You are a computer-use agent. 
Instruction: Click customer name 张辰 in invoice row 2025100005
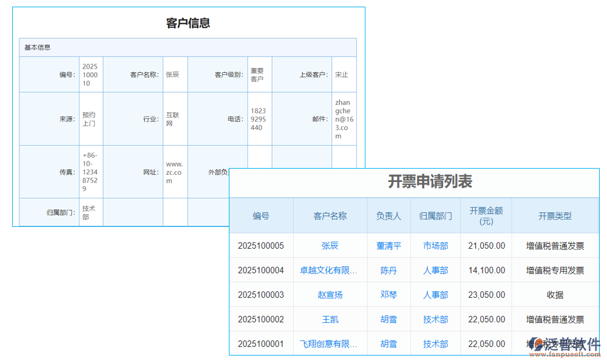(330, 246)
